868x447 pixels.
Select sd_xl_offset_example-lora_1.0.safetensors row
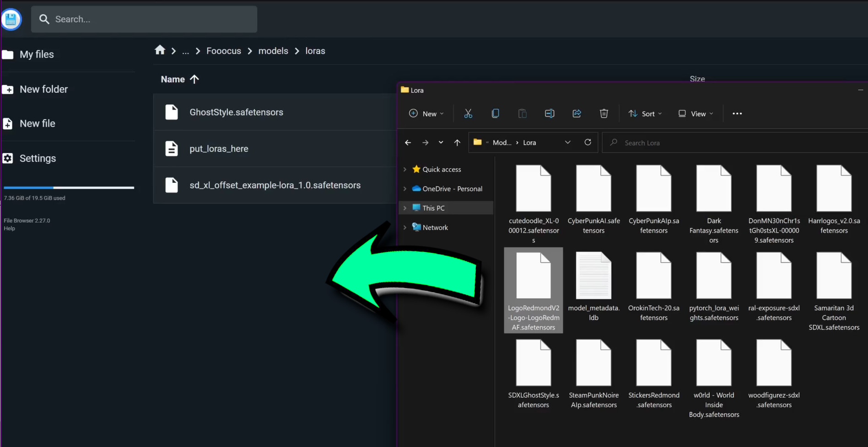coord(275,185)
